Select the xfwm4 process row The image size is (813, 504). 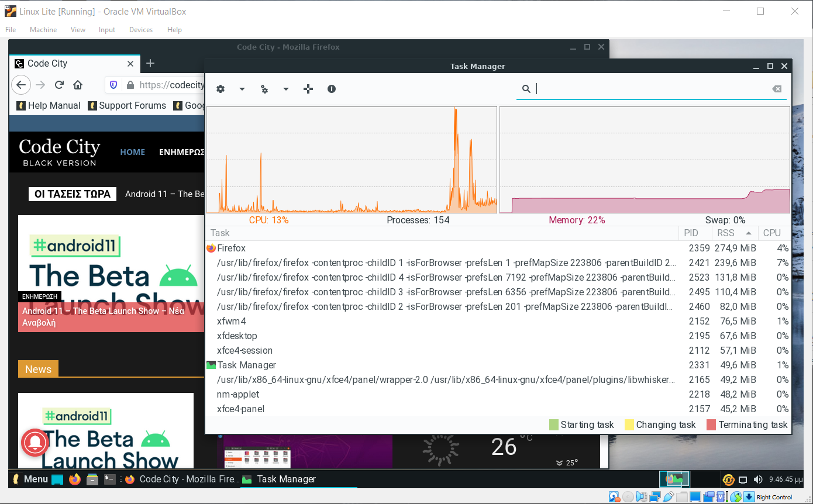tap(498, 321)
